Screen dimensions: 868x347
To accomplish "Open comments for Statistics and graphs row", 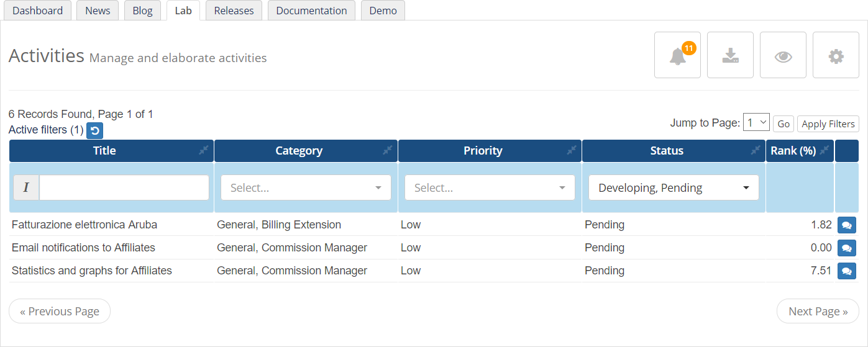I will [x=846, y=271].
